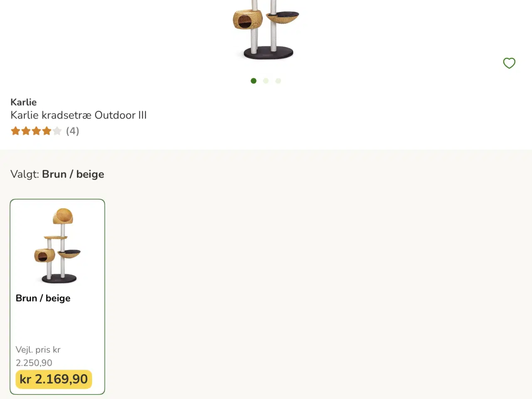Screen dimensions: 532x399
Task: Click the fourth orange rating star
Action: pos(47,131)
